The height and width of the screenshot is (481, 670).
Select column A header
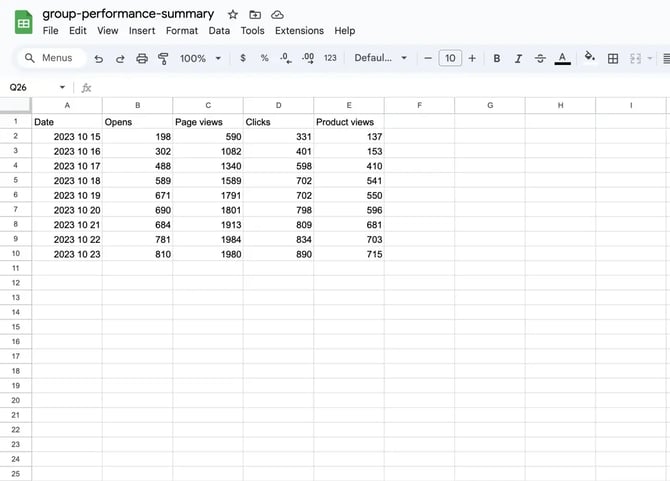click(x=67, y=106)
